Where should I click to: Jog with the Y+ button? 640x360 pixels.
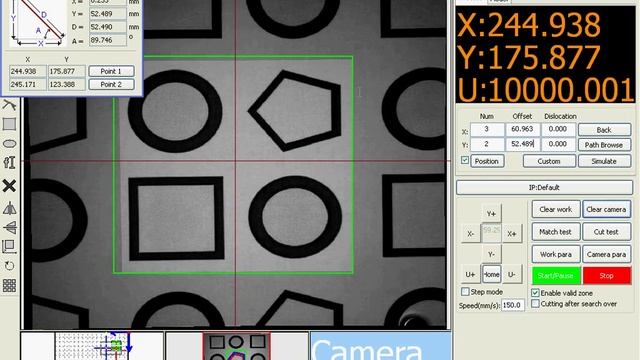pos(491,213)
